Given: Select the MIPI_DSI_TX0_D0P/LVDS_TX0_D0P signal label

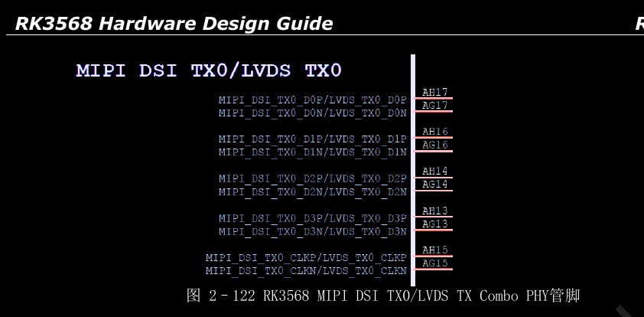Looking at the screenshot, I should click(x=312, y=100).
